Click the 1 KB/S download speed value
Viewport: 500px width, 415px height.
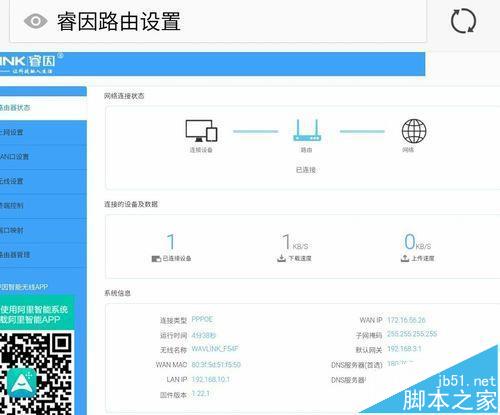(x=295, y=242)
